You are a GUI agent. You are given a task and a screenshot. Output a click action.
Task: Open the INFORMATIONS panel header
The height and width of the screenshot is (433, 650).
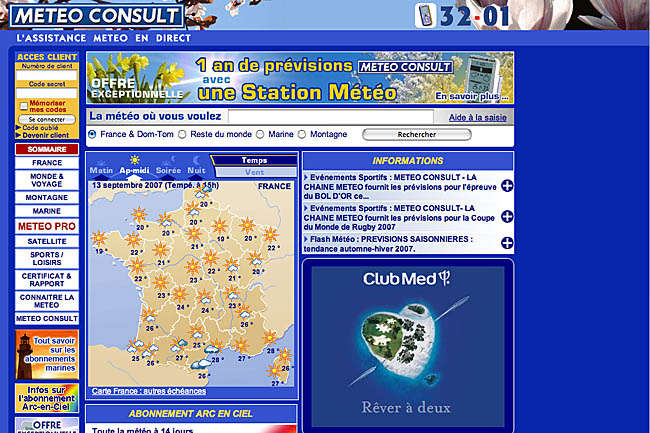pyautogui.click(x=408, y=161)
